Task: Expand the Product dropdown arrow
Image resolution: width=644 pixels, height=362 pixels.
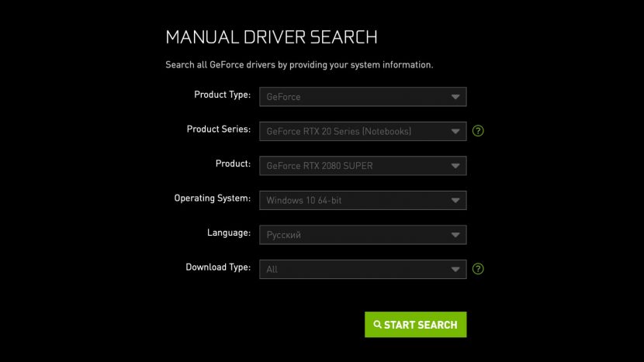Action: click(x=455, y=166)
